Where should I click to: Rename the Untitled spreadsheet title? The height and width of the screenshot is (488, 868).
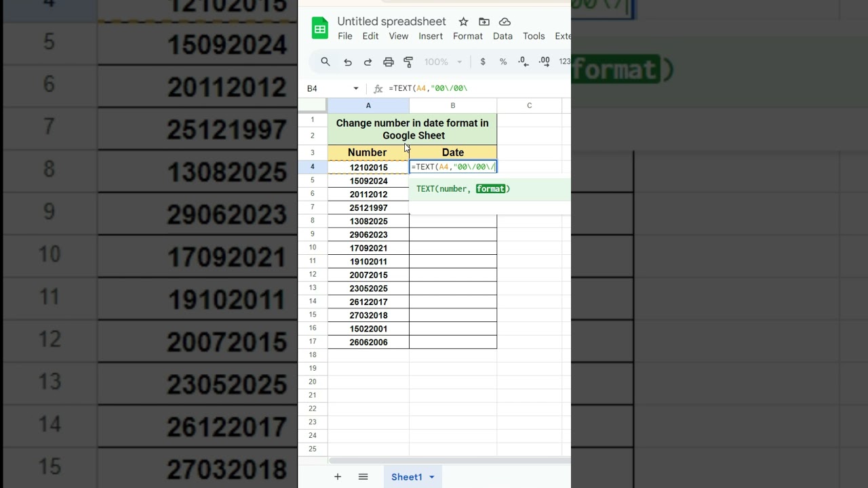click(392, 22)
